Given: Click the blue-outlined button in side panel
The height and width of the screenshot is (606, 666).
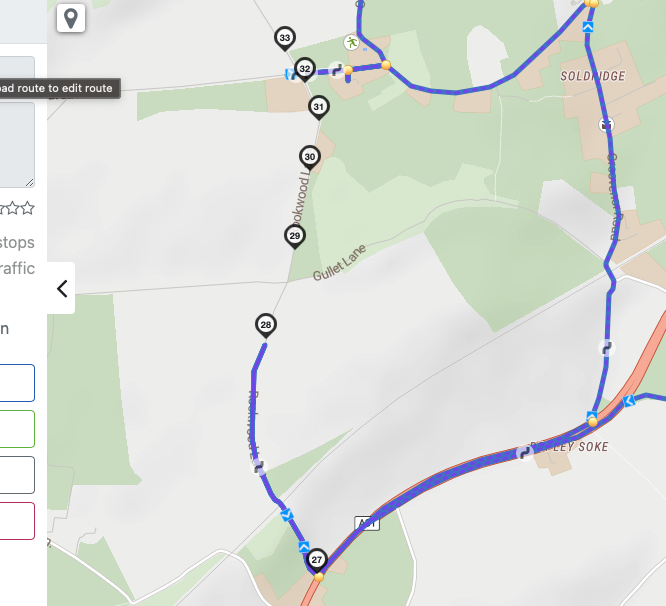Looking at the screenshot, I should point(17,383).
